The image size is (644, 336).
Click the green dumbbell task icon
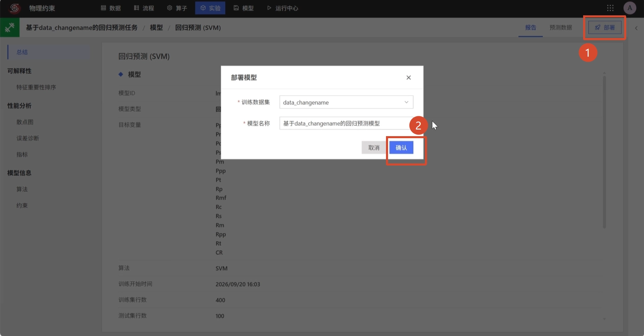pyautogui.click(x=10, y=28)
